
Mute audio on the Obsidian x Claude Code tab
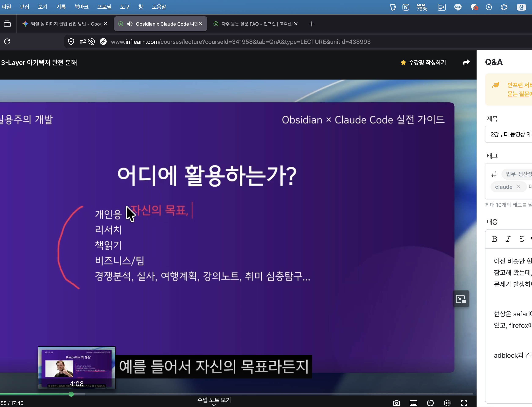130,24
